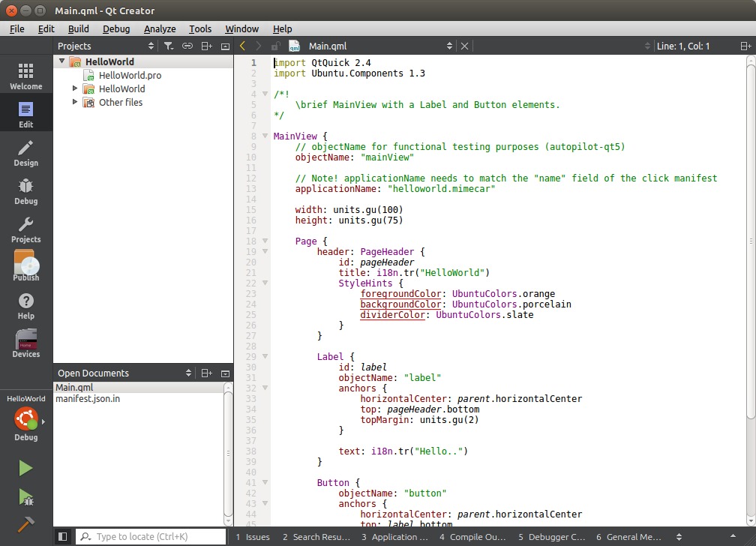The width and height of the screenshot is (756, 546).
Task: Fold the MainView block at line 8
Action: point(265,136)
